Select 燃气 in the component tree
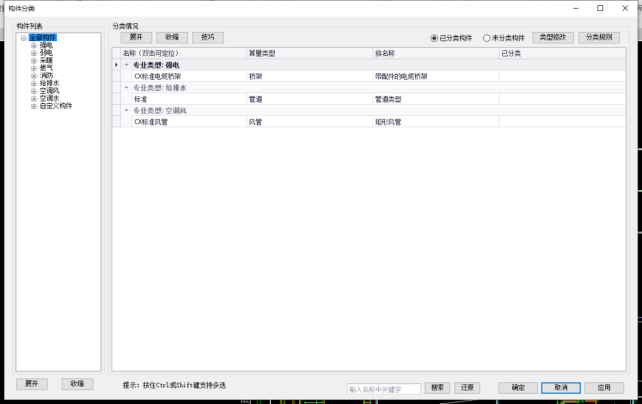The image size is (642, 404). [46, 67]
